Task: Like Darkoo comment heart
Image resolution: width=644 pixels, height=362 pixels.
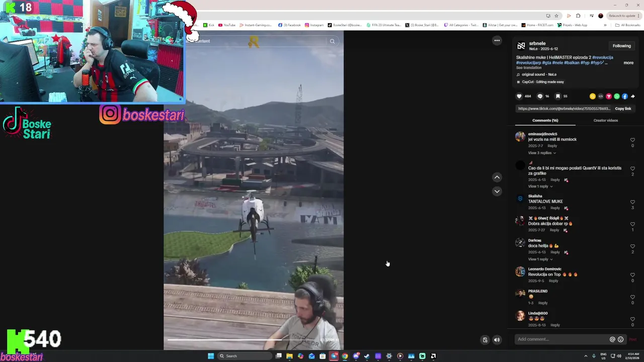Action: 632,246
